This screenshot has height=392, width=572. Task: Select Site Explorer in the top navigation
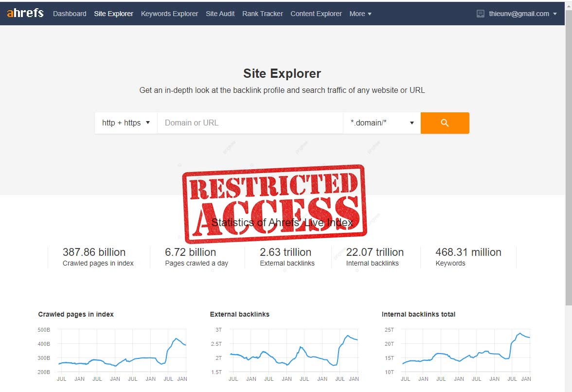(x=113, y=14)
